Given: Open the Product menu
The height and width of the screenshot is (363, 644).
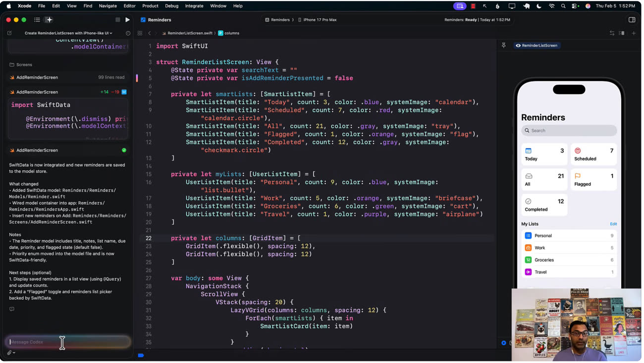Looking at the screenshot, I should pos(150,6).
